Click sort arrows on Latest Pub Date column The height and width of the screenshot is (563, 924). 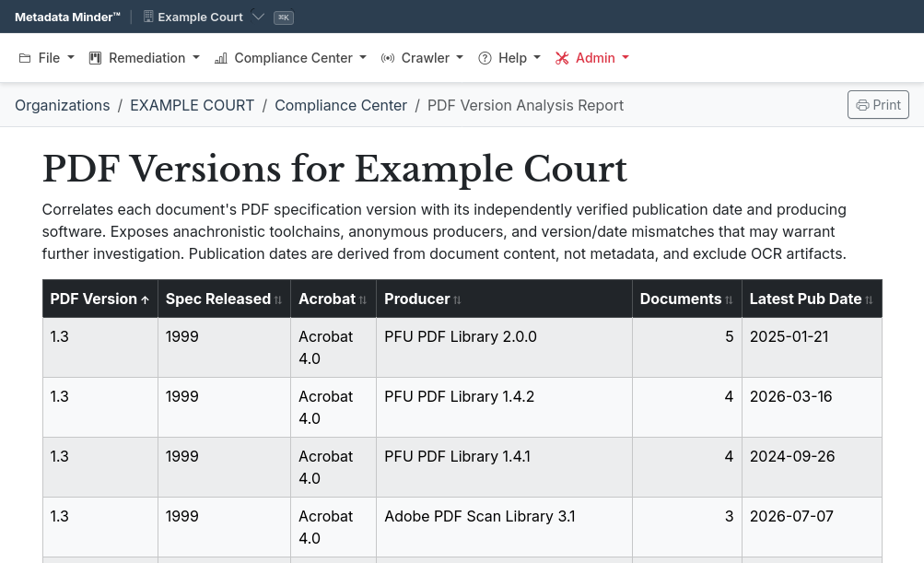pyautogui.click(x=870, y=300)
